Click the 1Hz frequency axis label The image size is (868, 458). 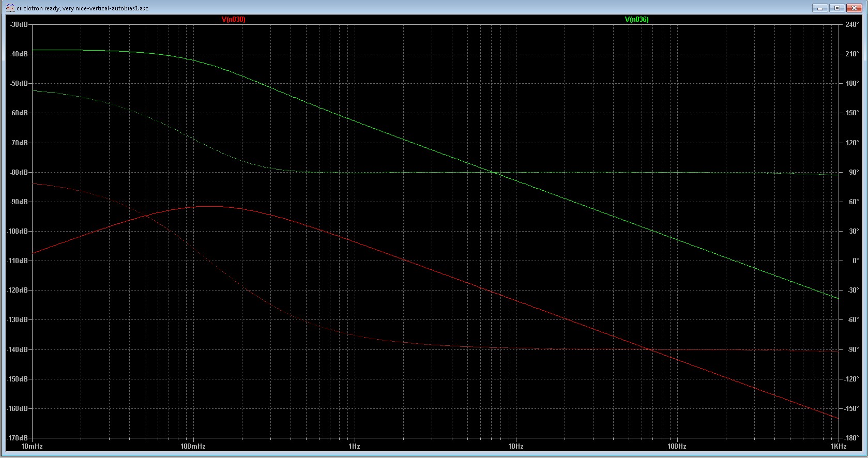(354, 446)
